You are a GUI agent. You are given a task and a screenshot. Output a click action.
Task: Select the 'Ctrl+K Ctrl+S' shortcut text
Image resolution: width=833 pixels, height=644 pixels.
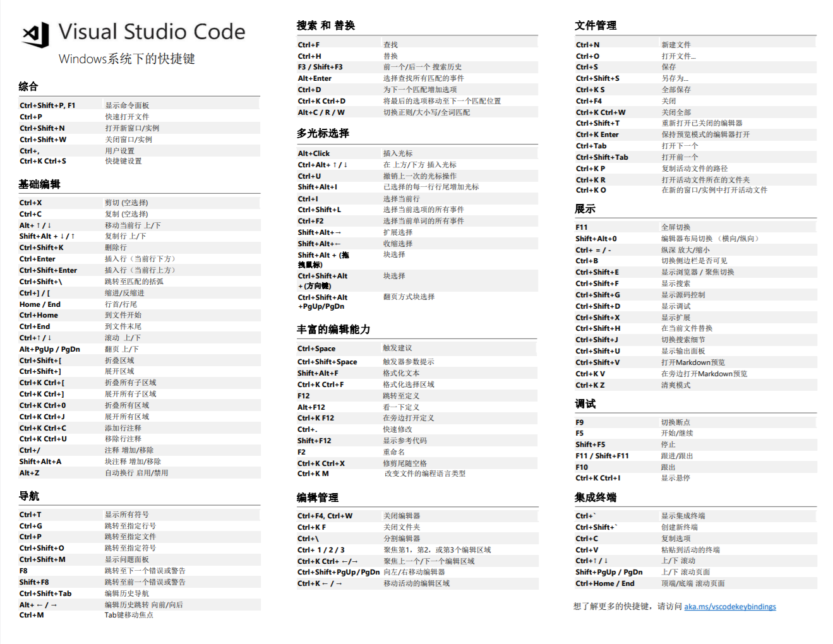tap(43, 161)
